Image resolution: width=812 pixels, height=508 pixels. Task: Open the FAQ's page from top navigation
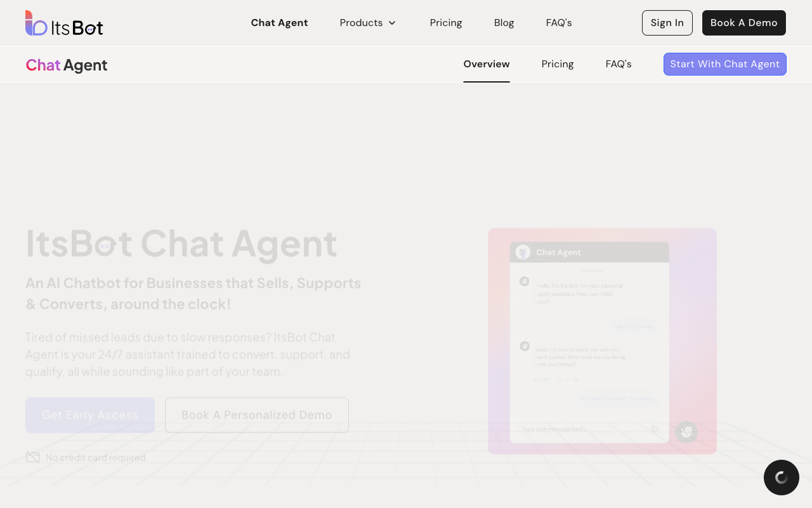(x=559, y=23)
